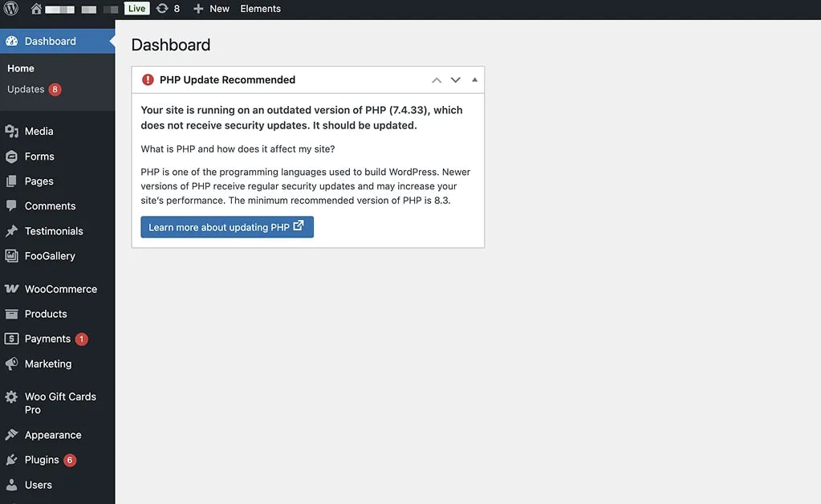Click the Comments speech-bubble icon
The image size is (821, 504).
[14, 205]
